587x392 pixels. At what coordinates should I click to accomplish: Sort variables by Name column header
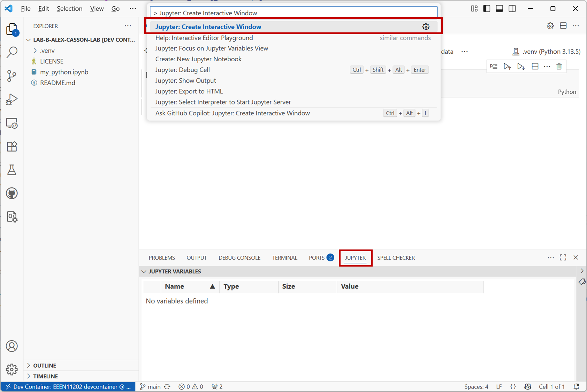174,286
